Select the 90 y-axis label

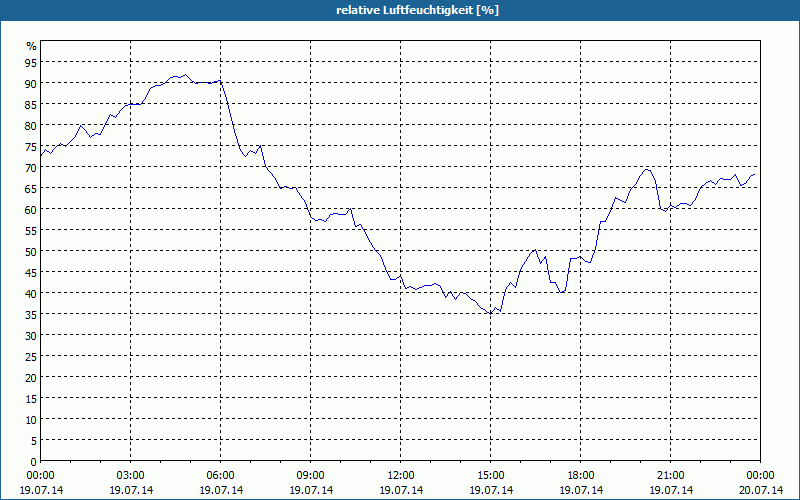(x=31, y=83)
